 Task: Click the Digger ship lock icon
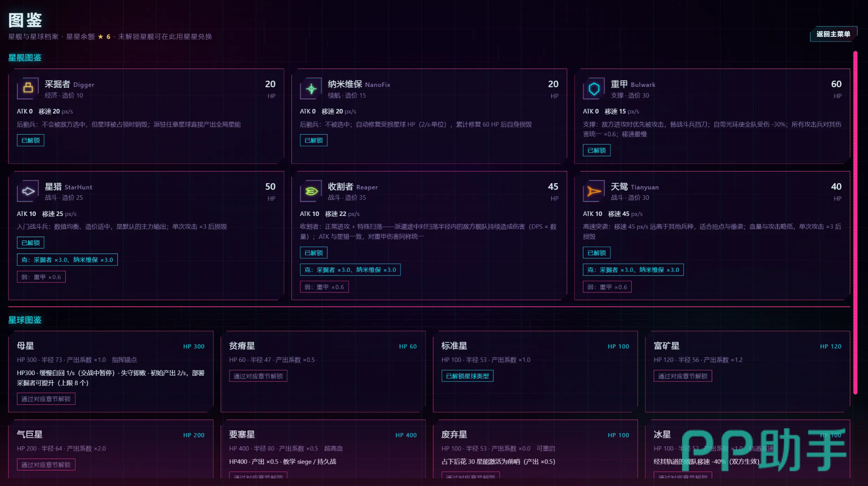click(28, 88)
